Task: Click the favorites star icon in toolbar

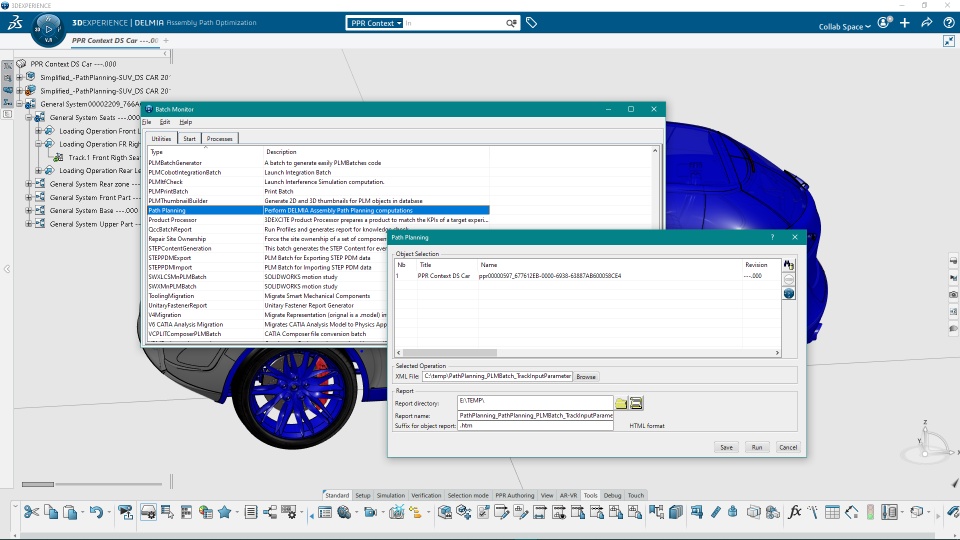Action: pyautogui.click(x=225, y=512)
